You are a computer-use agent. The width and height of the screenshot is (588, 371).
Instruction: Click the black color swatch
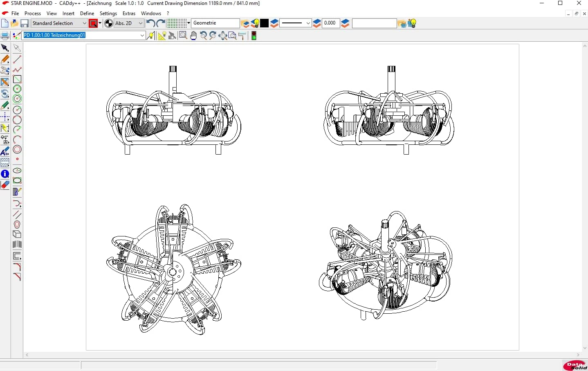265,23
